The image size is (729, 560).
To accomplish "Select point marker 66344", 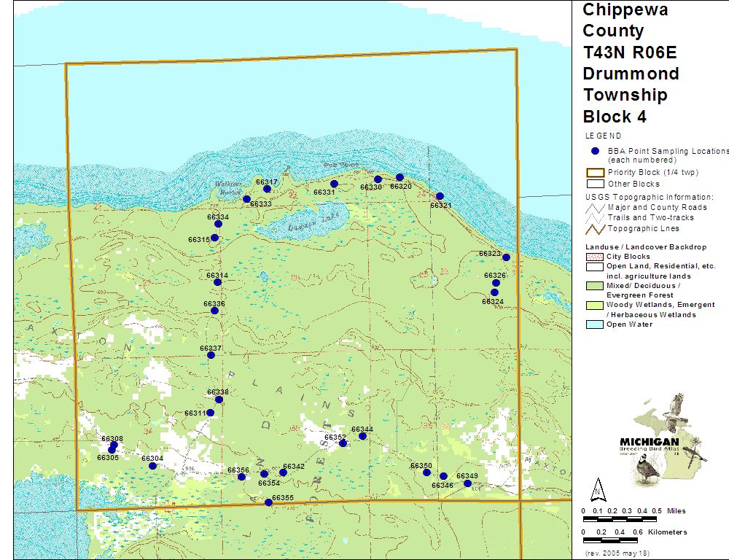I will [362, 436].
